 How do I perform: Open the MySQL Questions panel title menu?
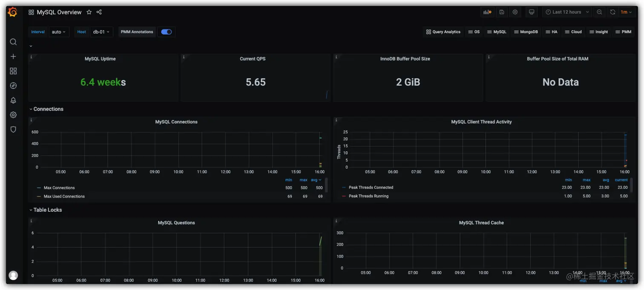pyautogui.click(x=176, y=223)
